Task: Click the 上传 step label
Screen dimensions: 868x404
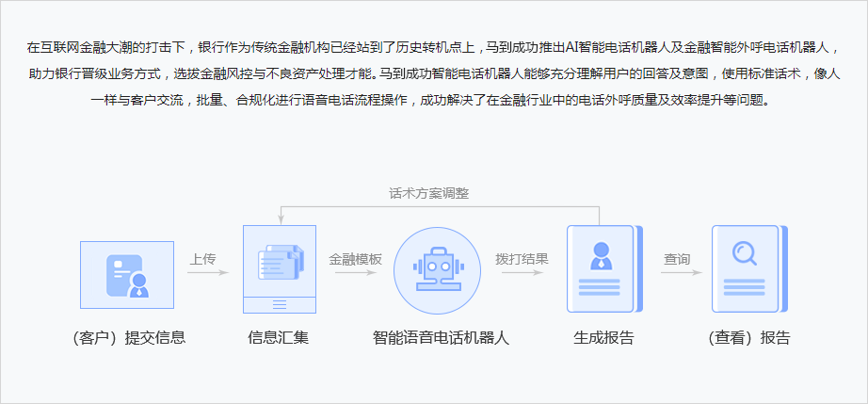Action: pos(202,259)
